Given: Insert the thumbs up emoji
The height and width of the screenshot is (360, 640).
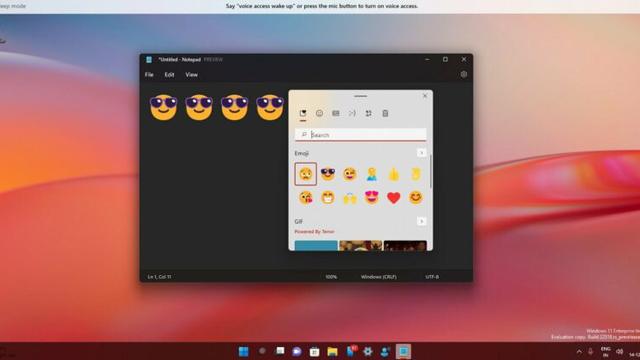Looking at the screenshot, I should (x=394, y=174).
